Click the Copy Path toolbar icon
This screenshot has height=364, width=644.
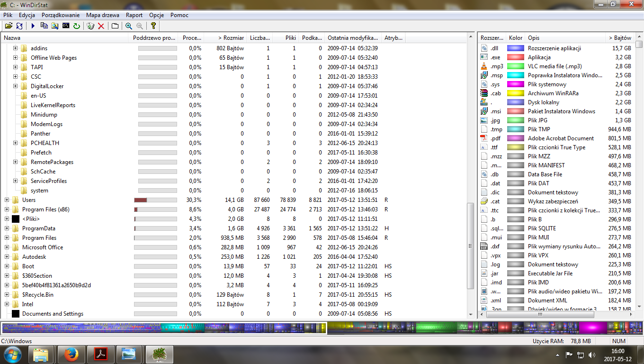pos(44,26)
